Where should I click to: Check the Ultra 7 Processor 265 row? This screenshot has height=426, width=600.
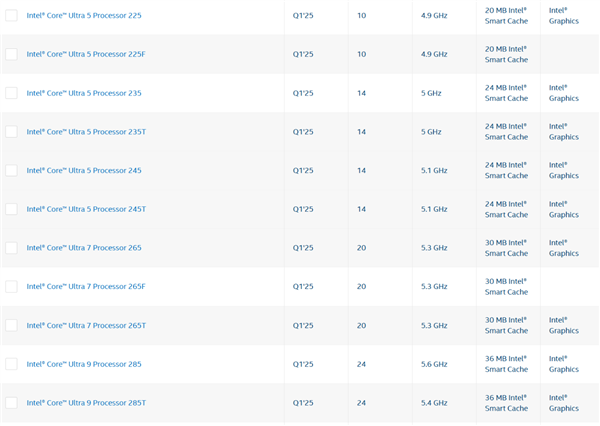click(x=11, y=248)
